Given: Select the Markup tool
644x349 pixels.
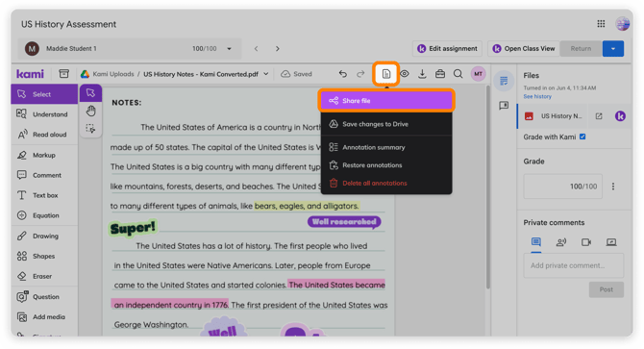Looking at the screenshot, I should click(44, 155).
